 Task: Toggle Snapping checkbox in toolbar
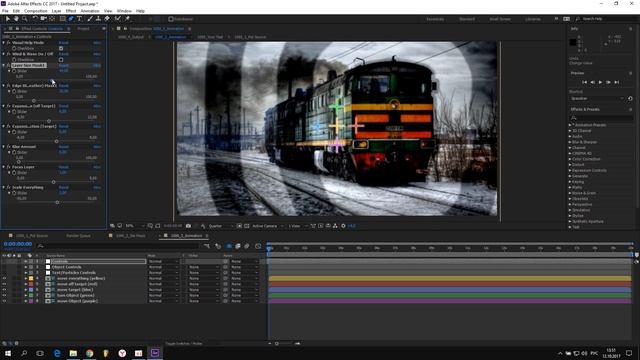pyautogui.click(x=171, y=19)
